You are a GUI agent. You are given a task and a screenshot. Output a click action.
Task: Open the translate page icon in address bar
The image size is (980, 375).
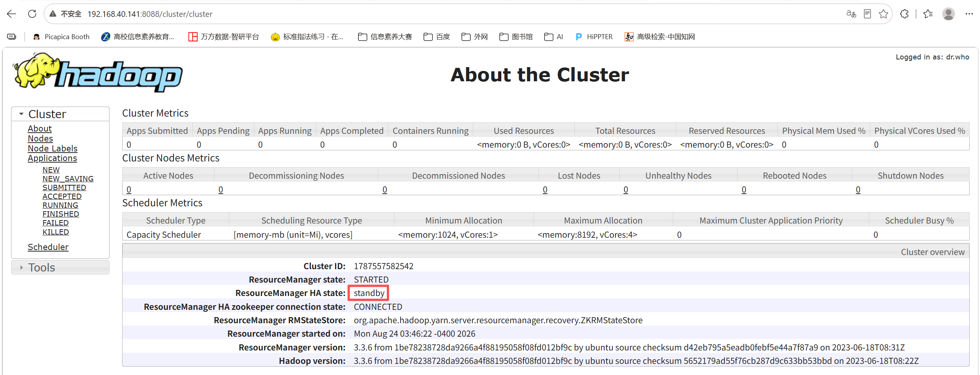851,14
